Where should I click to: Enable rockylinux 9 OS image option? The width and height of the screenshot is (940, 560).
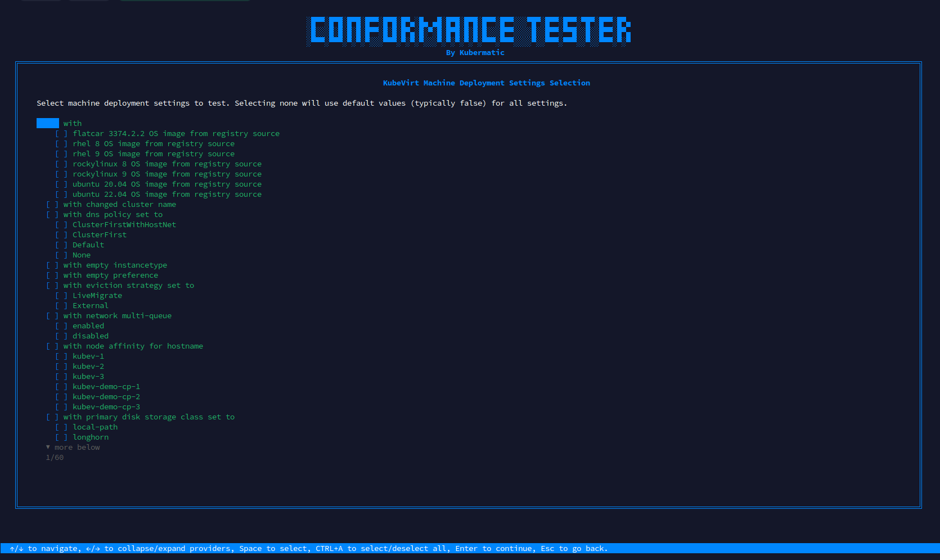(x=61, y=174)
